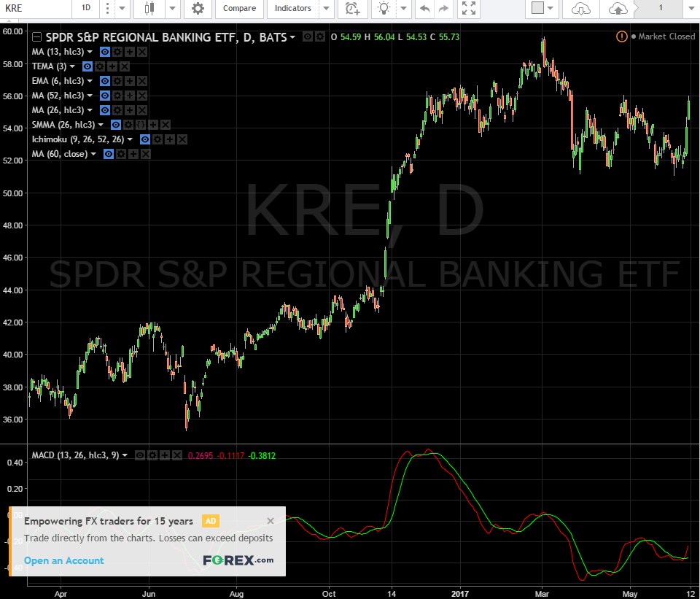
Task: Expand the SMMA (26, hlc3) dropdown arrow
Action: tap(101, 125)
